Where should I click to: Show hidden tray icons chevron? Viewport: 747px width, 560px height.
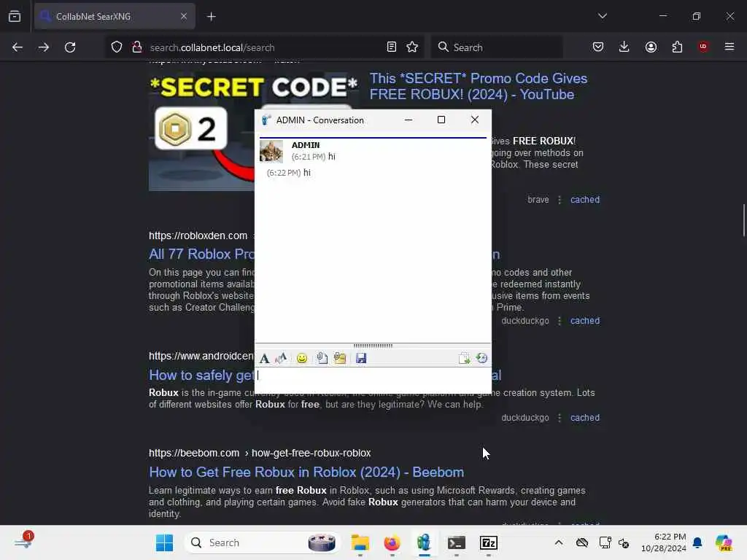pos(559,542)
